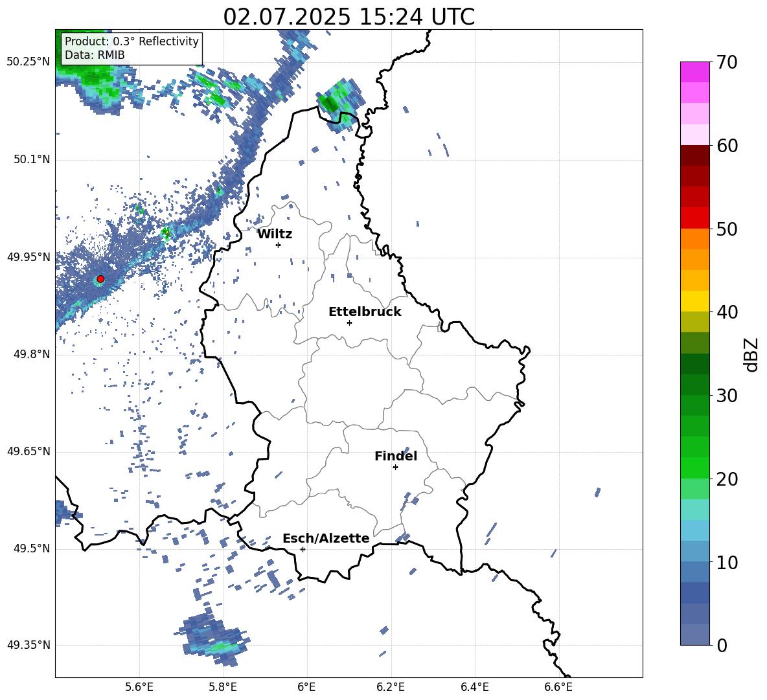Click the orange colorbar segment below 50
Screen dimensions: 767x700
tap(695, 239)
